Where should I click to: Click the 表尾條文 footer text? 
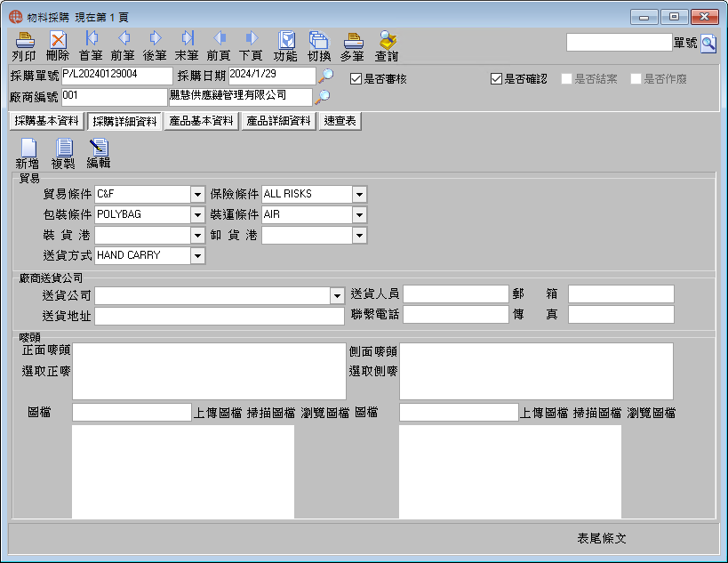click(602, 538)
